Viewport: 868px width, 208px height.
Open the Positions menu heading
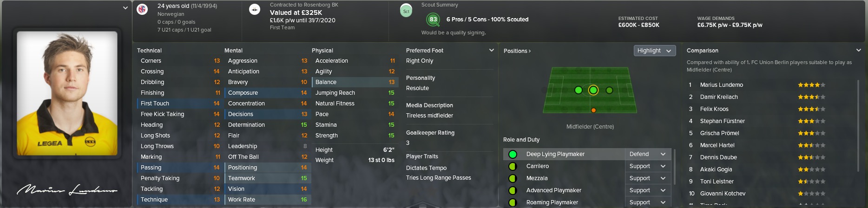pyautogui.click(x=517, y=51)
